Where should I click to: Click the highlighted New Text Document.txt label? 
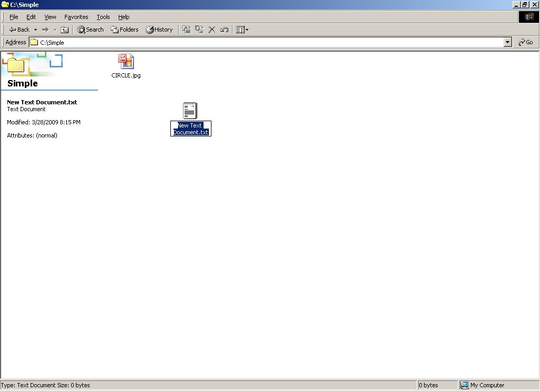click(191, 129)
